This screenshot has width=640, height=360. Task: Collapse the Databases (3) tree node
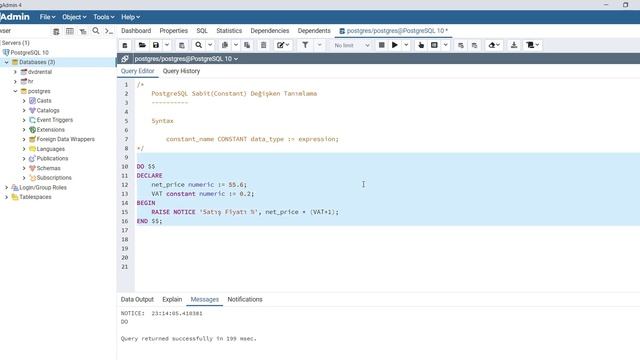[x=7, y=62]
